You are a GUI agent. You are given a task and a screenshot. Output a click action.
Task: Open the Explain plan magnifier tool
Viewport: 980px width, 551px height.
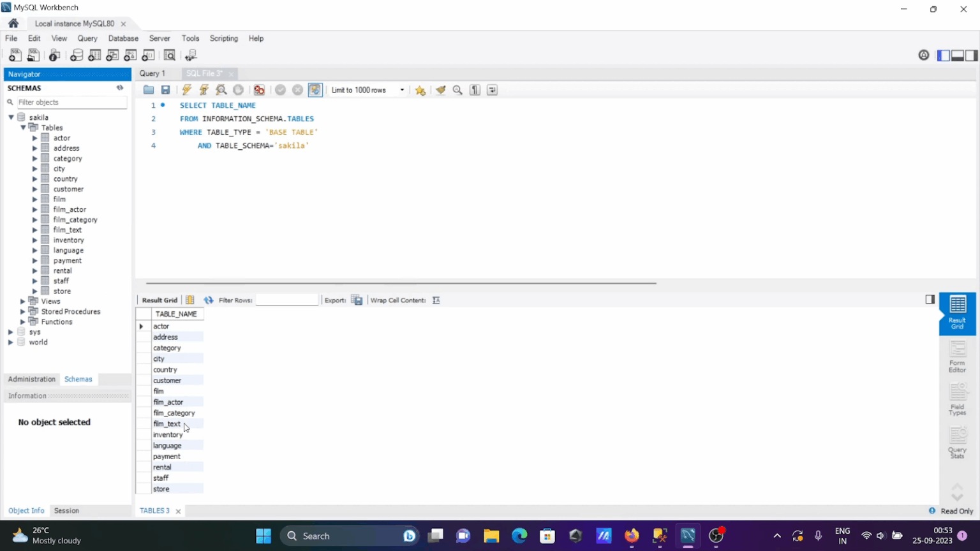pyautogui.click(x=221, y=90)
